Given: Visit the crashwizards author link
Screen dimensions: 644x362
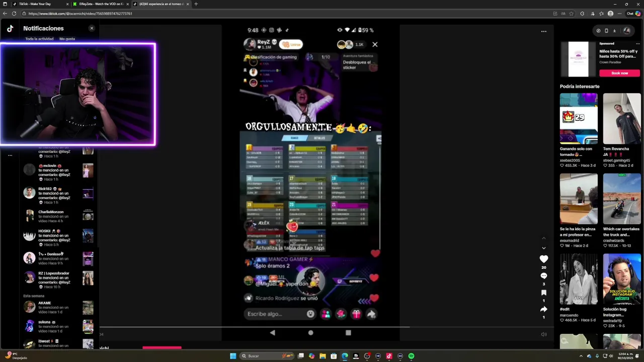Looking at the screenshot, I should 614,240.
